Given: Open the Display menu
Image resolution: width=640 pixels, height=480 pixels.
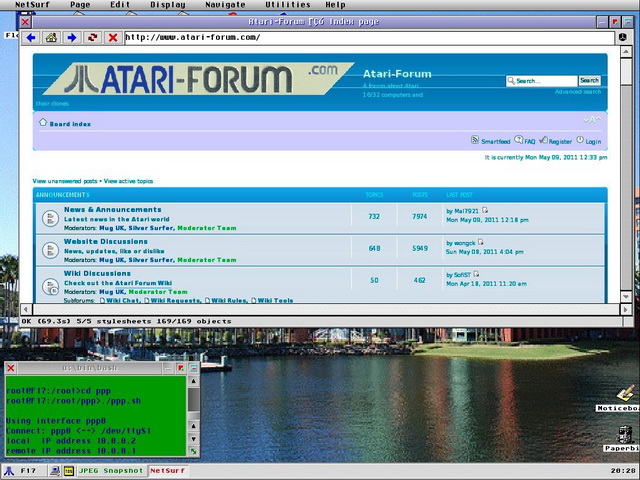Looking at the screenshot, I should click(x=168, y=5).
